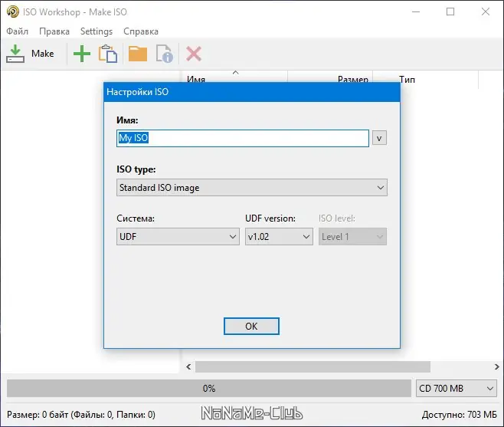
Task: Open the Settings menu
Action: tap(97, 31)
